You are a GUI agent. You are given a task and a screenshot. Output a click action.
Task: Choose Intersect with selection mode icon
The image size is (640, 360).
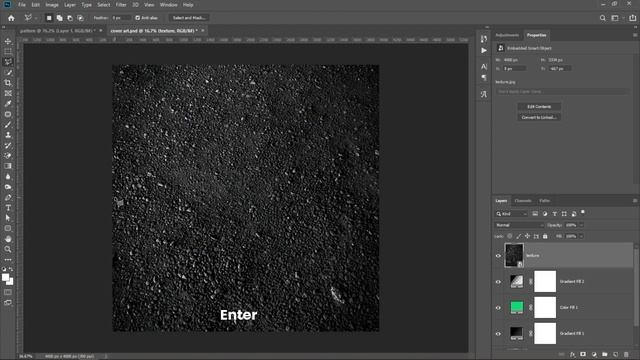coord(80,18)
